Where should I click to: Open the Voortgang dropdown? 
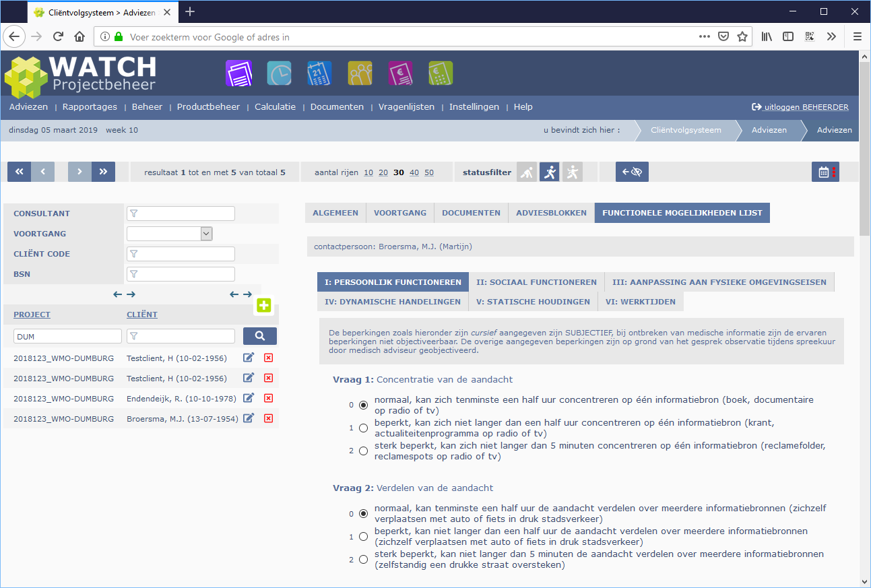(170, 234)
